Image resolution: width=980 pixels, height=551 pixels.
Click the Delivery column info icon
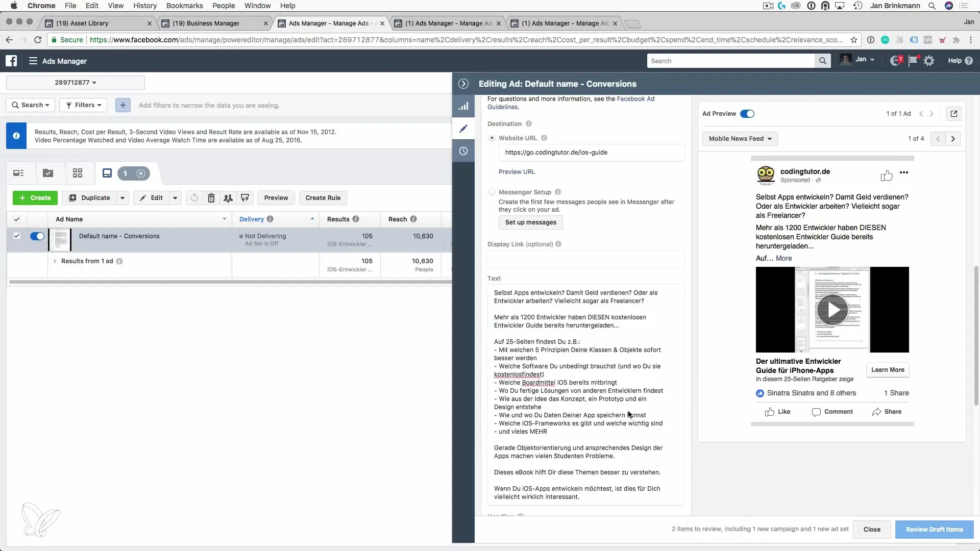(270, 219)
